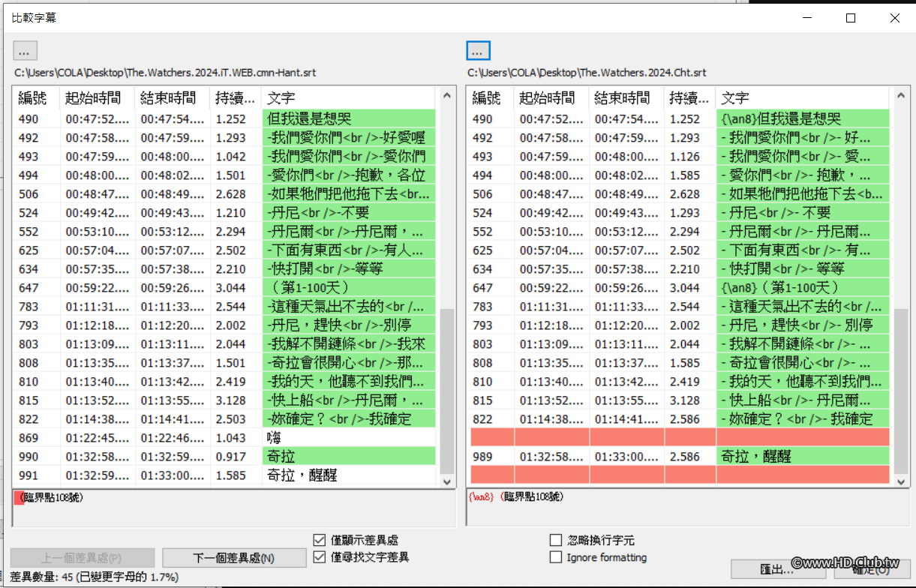Select left row 991 奇拉，醒醒
The image size is (916, 588).
point(224,475)
